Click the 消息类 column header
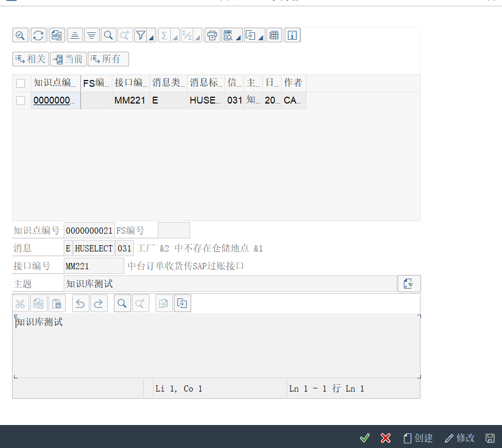The height and width of the screenshot is (448, 502). (168, 83)
